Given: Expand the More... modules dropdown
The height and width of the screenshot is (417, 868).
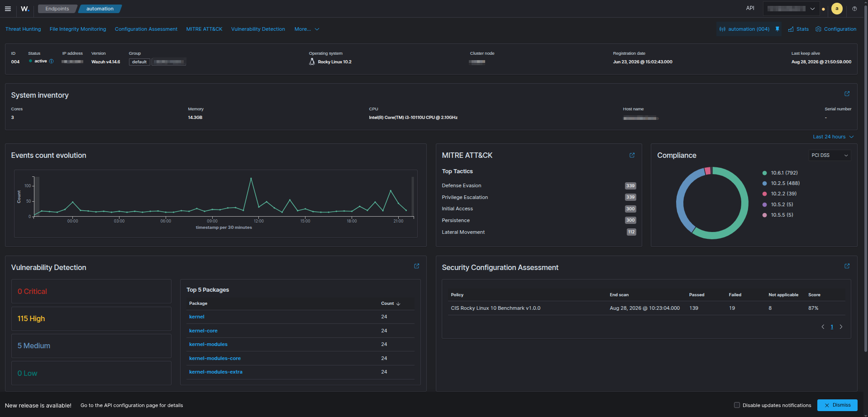Looking at the screenshot, I should coord(307,29).
